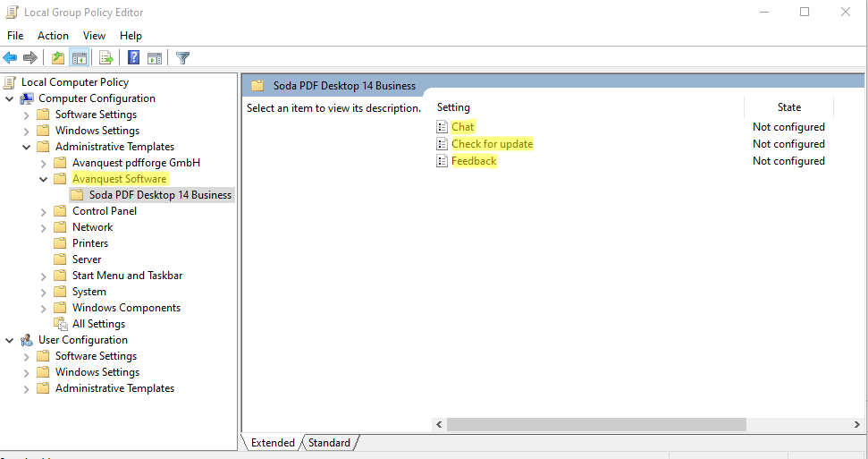Click the Filter funnel toolbar icon
The height and width of the screenshot is (459, 868).
(182, 57)
